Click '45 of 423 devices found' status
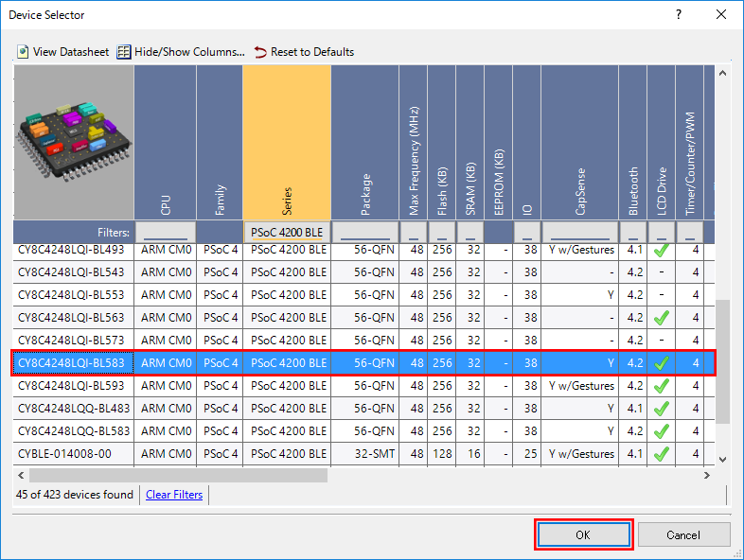Image resolution: width=744 pixels, height=560 pixels. coord(75,495)
